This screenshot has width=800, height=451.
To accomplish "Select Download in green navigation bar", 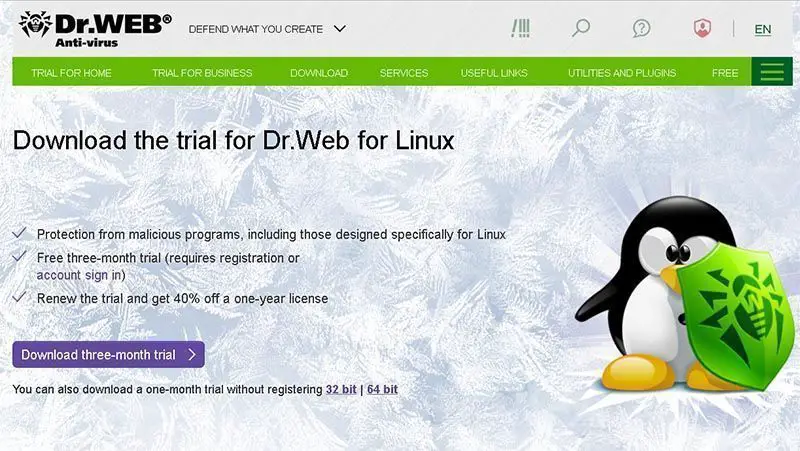I will point(319,73).
